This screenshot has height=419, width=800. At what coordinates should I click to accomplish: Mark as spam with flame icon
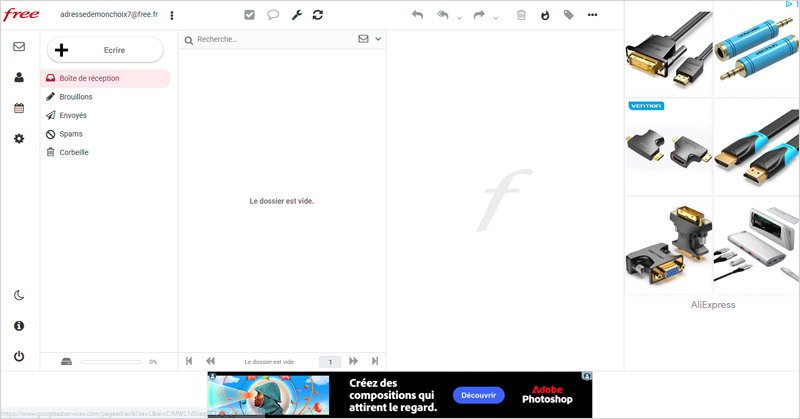point(545,15)
